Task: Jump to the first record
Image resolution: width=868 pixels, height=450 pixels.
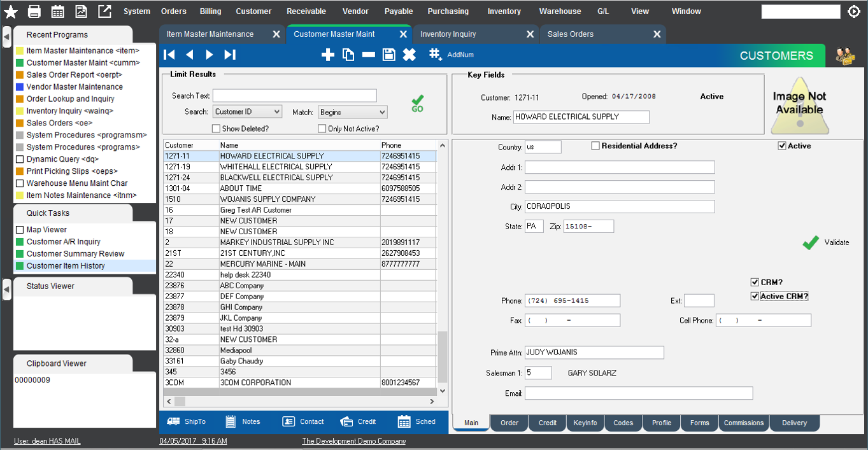Action: point(169,55)
